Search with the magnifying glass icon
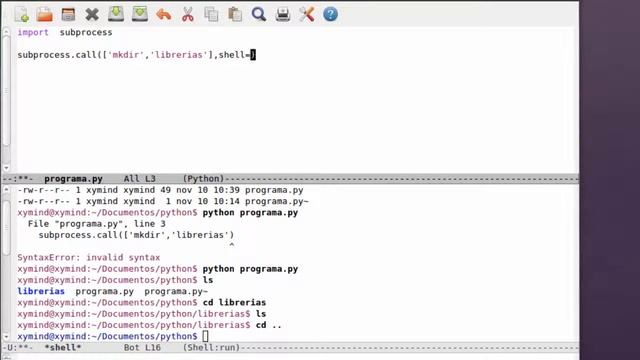The image size is (640, 360). tap(259, 14)
